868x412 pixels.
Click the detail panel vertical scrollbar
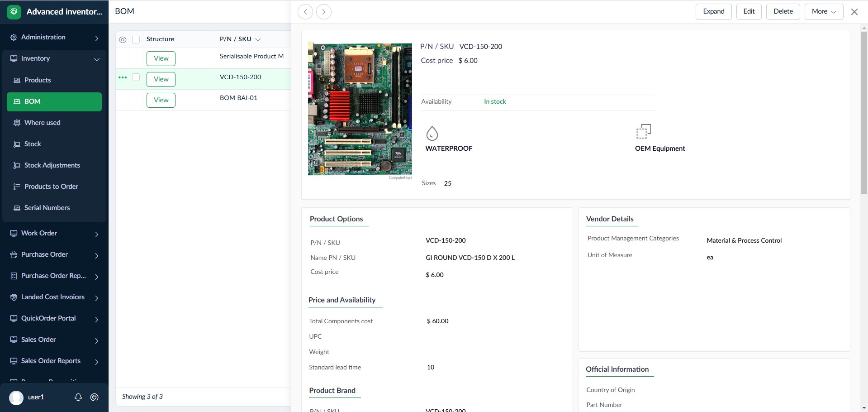pyautogui.click(x=863, y=113)
